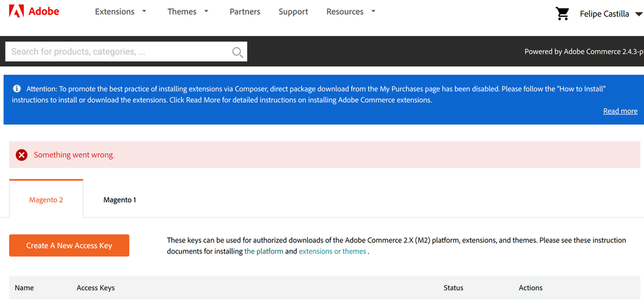Screen dimensions: 644x305
Task: Expand the Themes dropdown menu
Action: 188,12
